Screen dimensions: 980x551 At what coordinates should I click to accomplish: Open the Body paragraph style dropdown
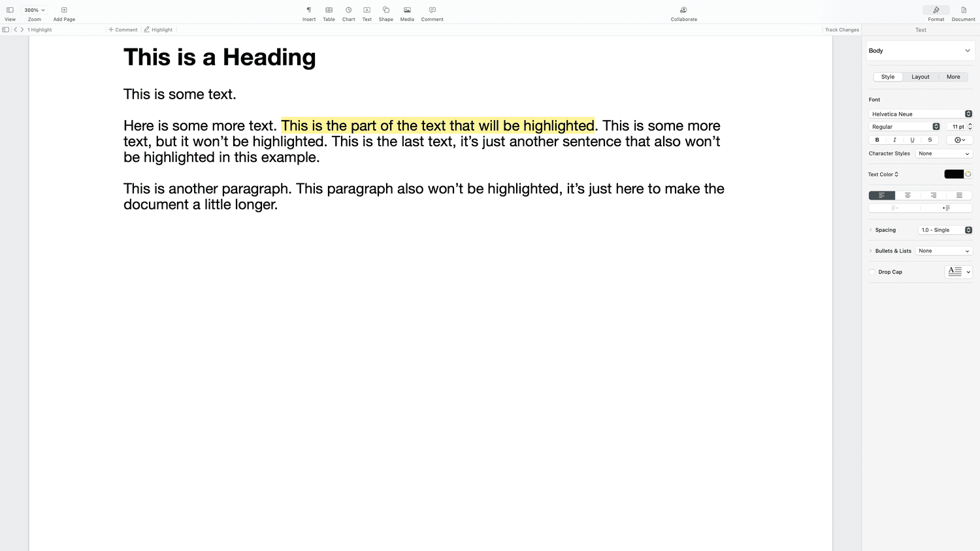[x=920, y=51]
